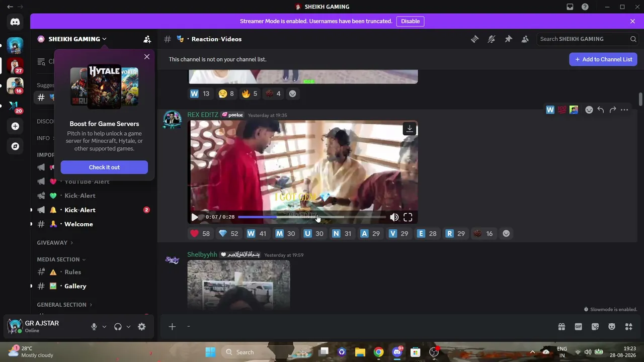This screenshot has width=644, height=362.
Task: Open OBS Studio from the taskbar
Action: click(x=434, y=352)
